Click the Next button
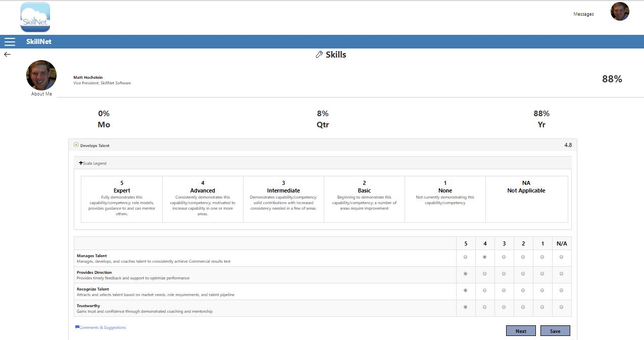644x340 pixels. [x=521, y=330]
